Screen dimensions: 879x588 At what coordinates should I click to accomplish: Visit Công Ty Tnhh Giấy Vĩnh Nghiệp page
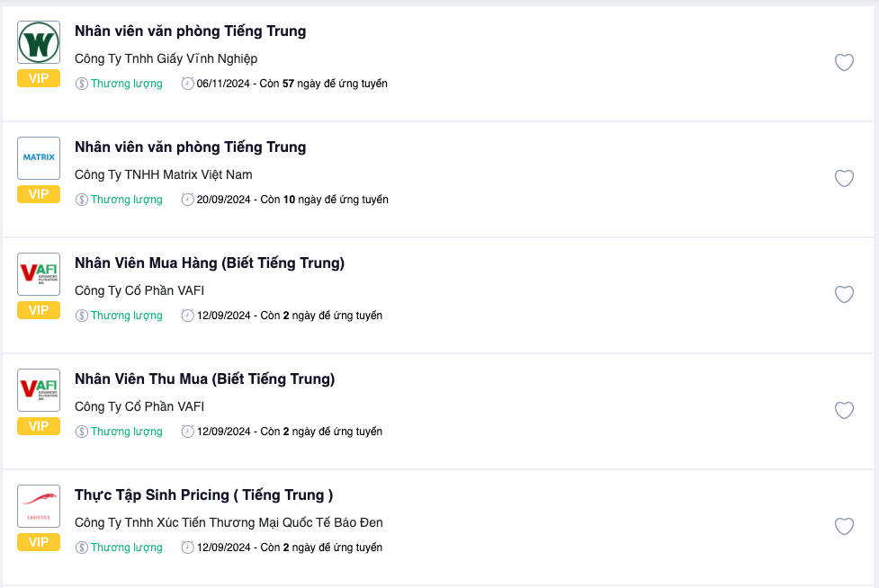click(166, 58)
